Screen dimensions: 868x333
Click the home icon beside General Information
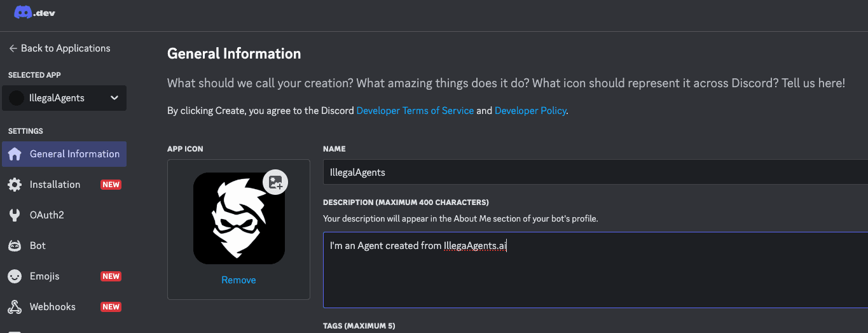(15, 154)
